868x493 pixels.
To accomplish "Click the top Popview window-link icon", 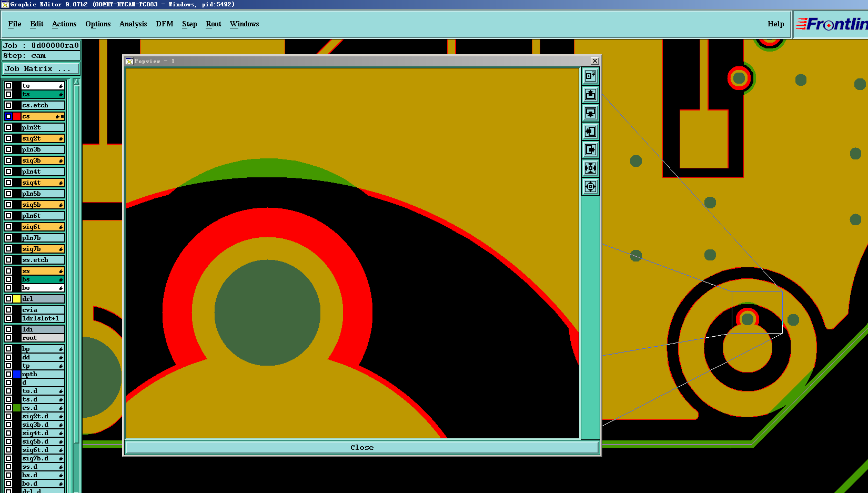I will point(590,76).
